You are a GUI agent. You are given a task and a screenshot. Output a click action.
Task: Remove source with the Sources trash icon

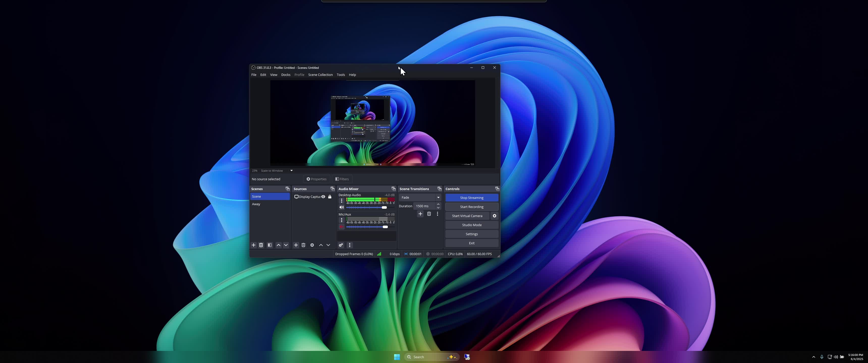[x=303, y=245]
